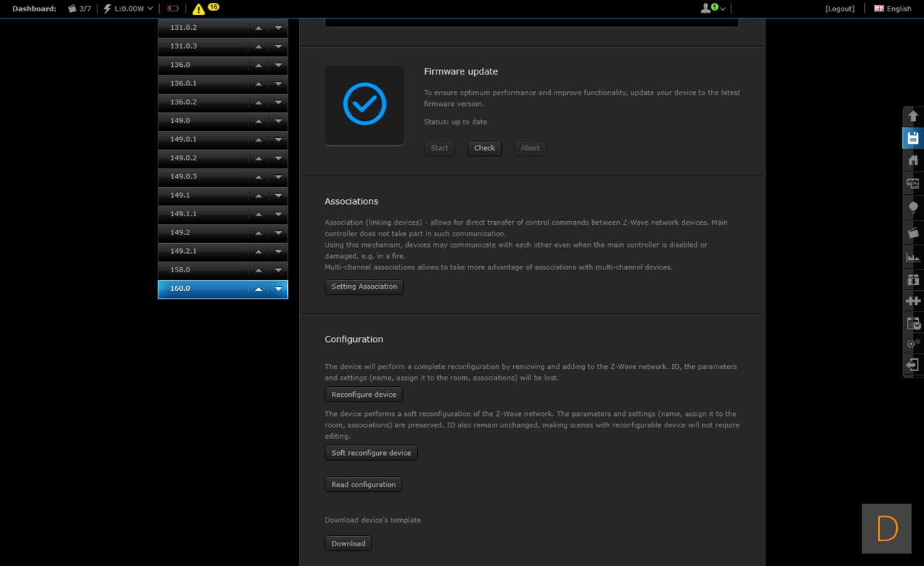Expand the power consumption L:0.00W dropdown
Viewport: 924px width, 566px height.
pyautogui.click(x=129, y=9)
